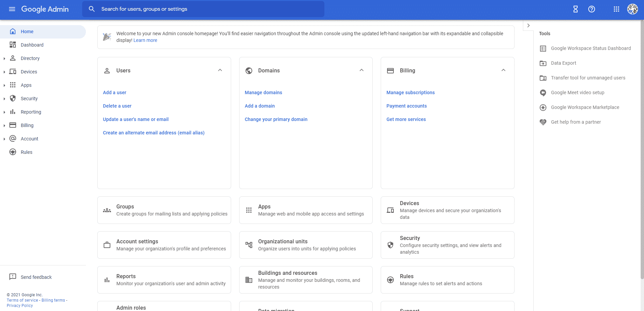Open the help question mark icon

click(592, 9)
